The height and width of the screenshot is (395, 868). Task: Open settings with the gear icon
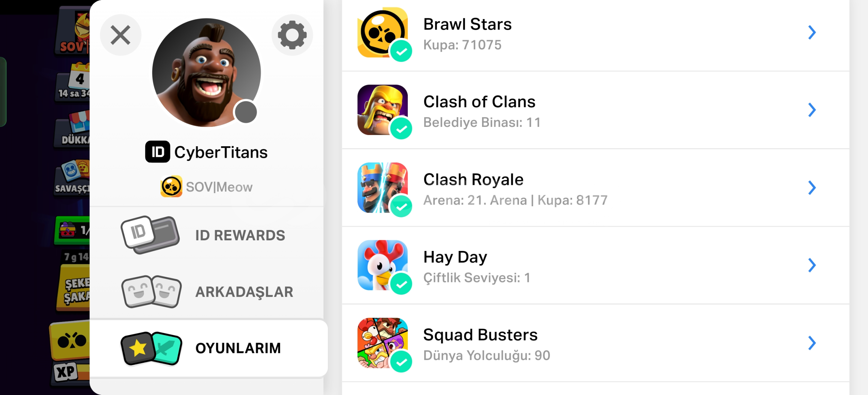(292, 35)
